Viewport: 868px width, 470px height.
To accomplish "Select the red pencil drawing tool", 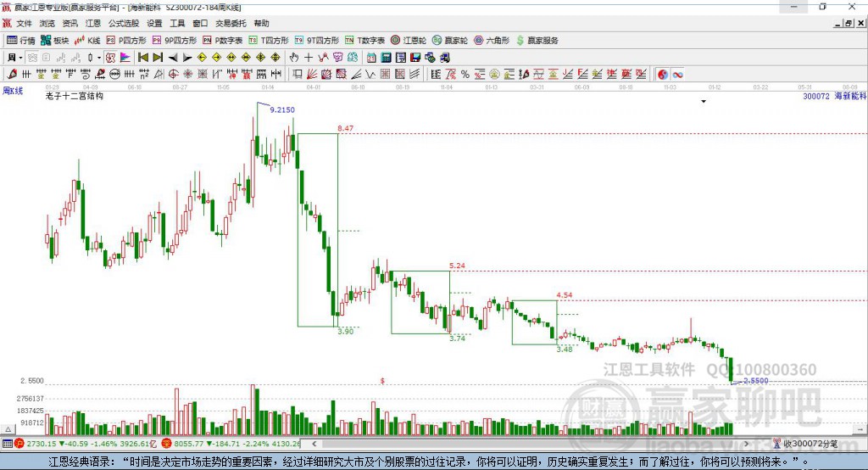I will tap(12, 74).
